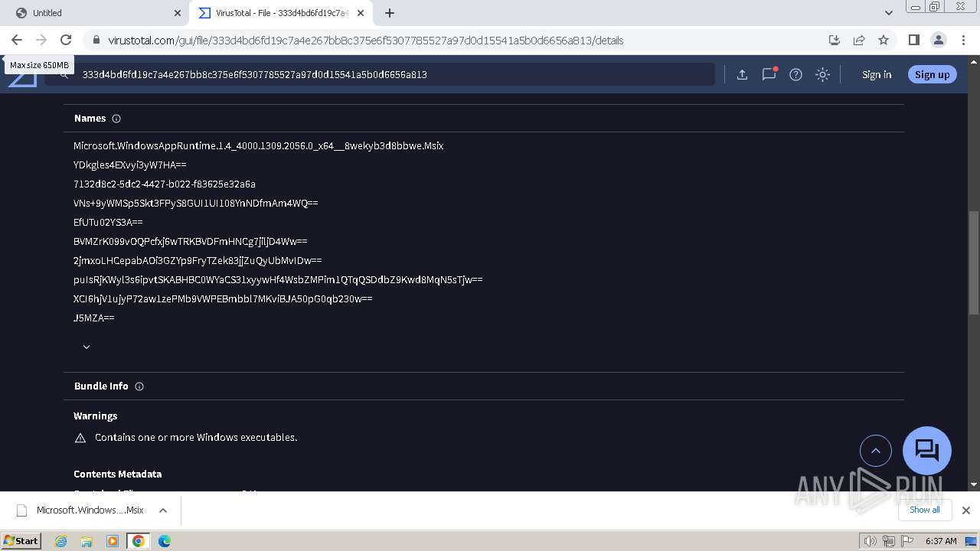Click the 6:37 AM system clock
Image resolution: width=980 pixels, height=551 pixels.
(941, 541)
